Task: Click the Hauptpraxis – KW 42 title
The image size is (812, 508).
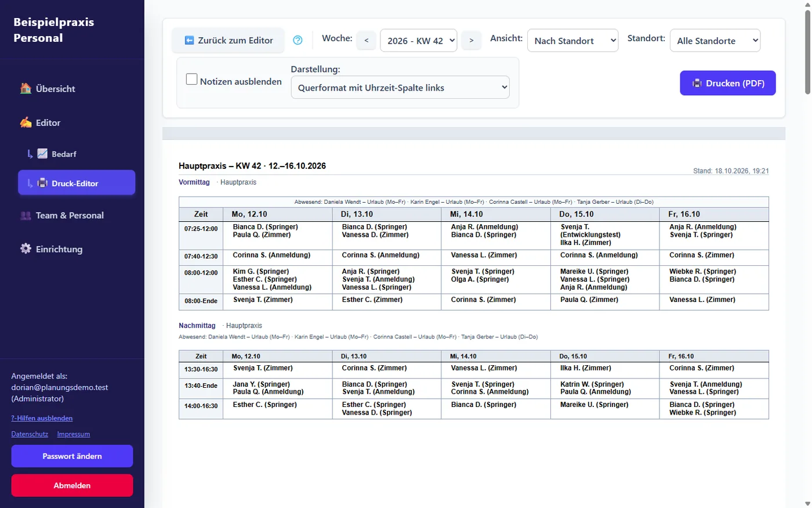Action: tap(252, 166)
